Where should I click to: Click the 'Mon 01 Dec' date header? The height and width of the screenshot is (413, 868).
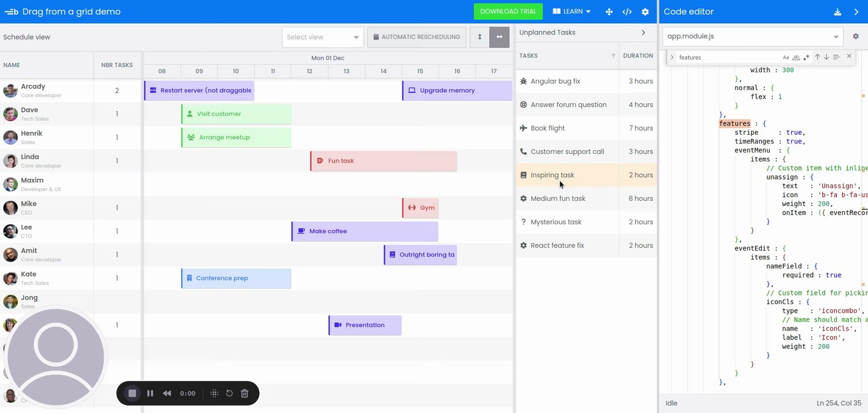[x=328, y=58]
